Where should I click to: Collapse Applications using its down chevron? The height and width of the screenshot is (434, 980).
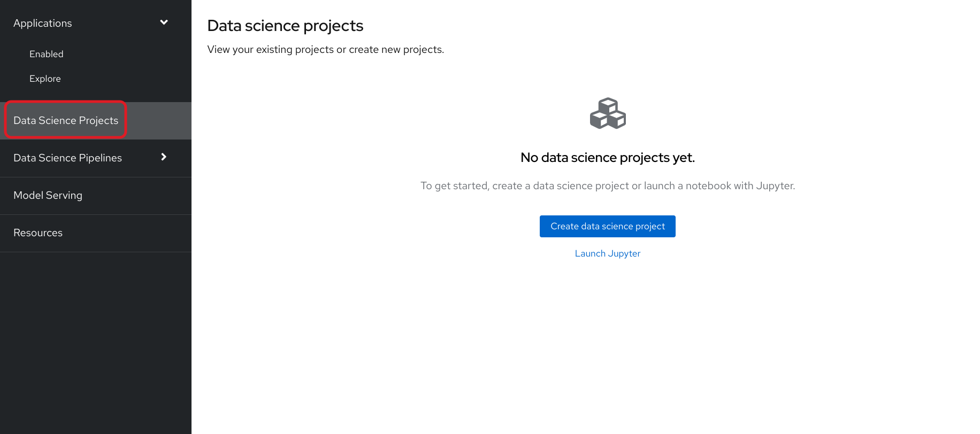tap(164, 22)
